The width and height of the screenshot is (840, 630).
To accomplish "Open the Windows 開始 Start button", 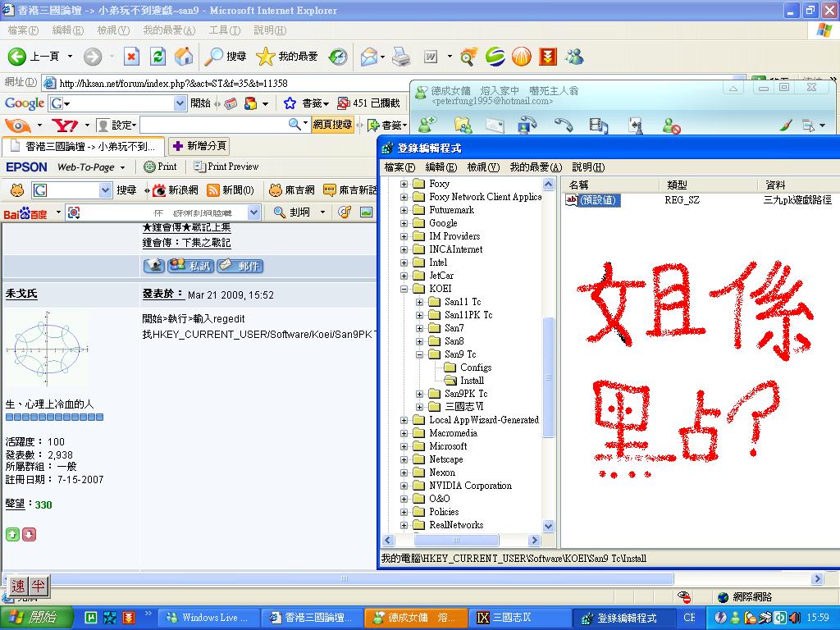I will (x=36, y=618).
